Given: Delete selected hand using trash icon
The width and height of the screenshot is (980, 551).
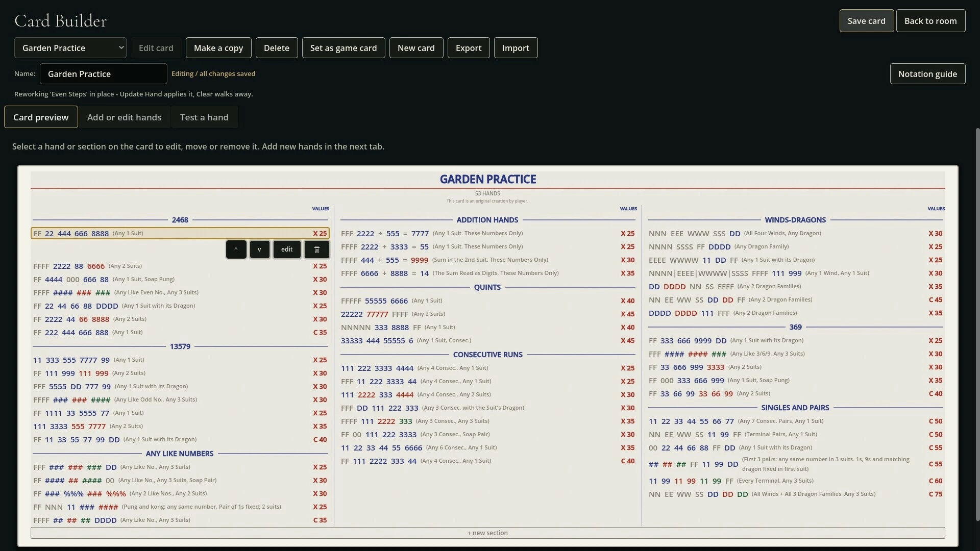Looking at the screenshot, I should click(316, 249).
